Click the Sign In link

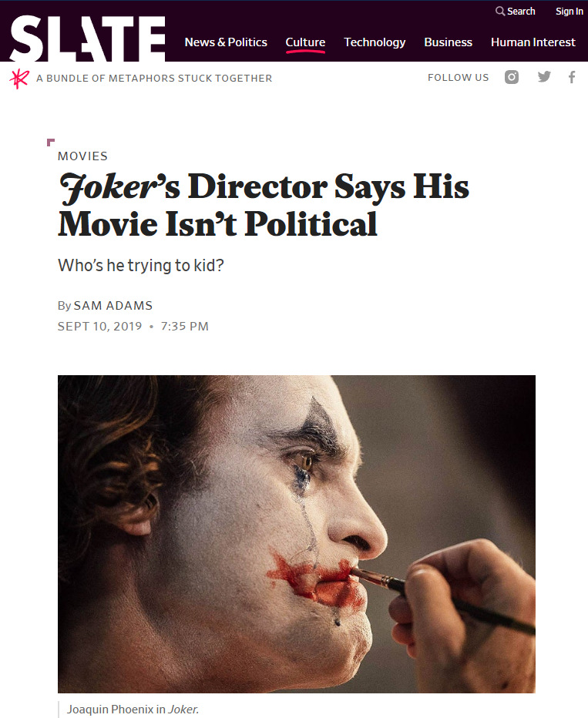click(570, 12)
